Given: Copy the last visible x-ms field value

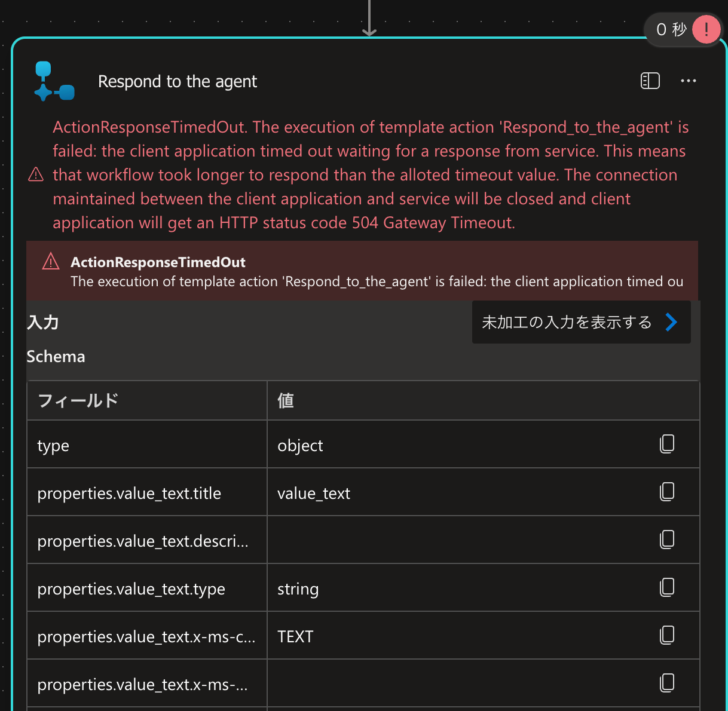Looking at the screenshot, I should tap(667, 683).
